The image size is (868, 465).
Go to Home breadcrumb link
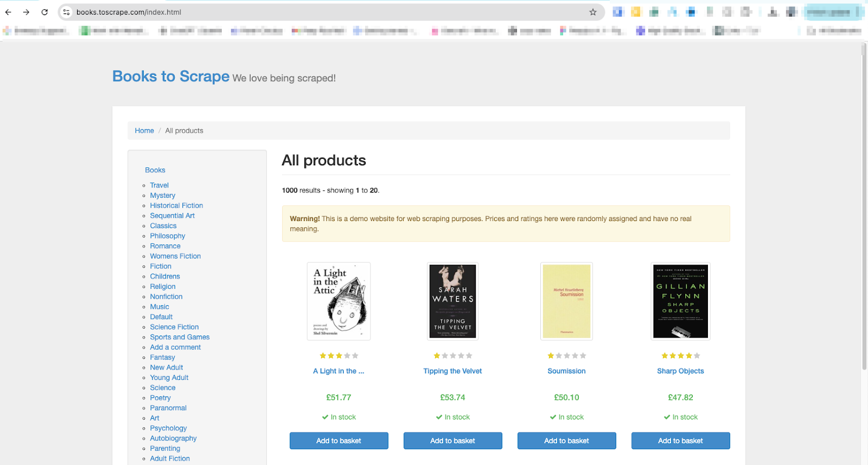click(144, 131)
